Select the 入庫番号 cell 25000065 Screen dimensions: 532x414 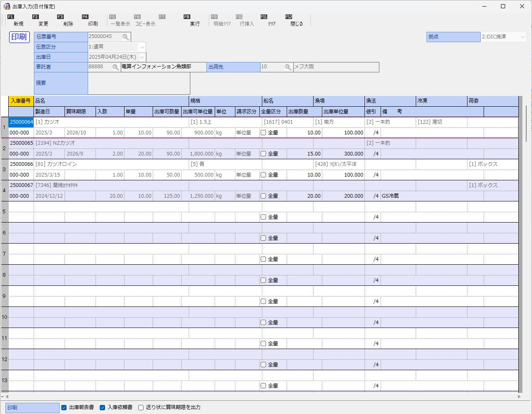(21, 143)
